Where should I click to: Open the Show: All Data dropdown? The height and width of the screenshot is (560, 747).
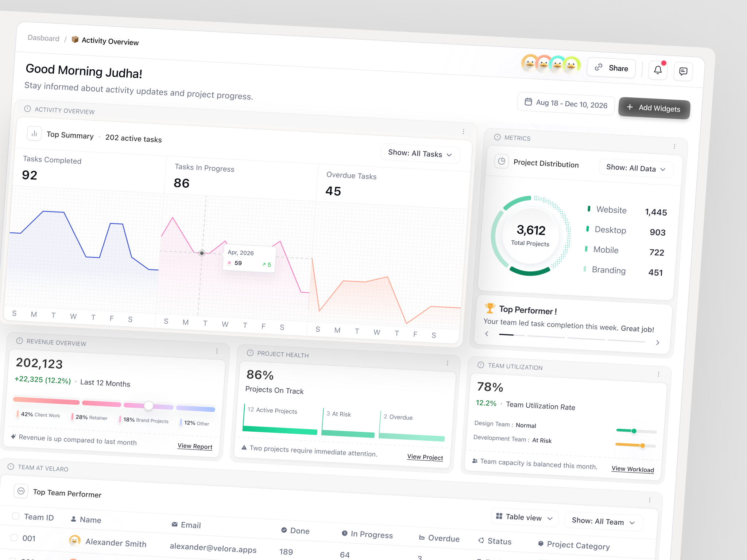636,168
